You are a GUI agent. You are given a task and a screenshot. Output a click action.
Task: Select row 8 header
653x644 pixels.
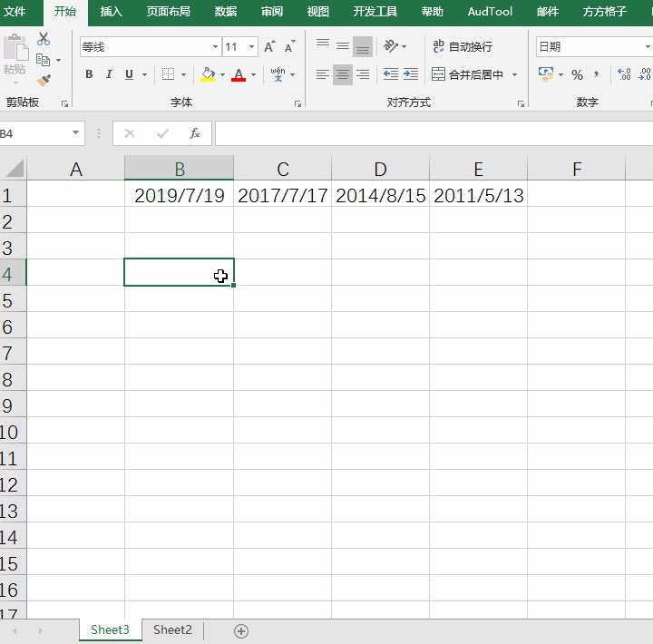[x=13, y=379]
